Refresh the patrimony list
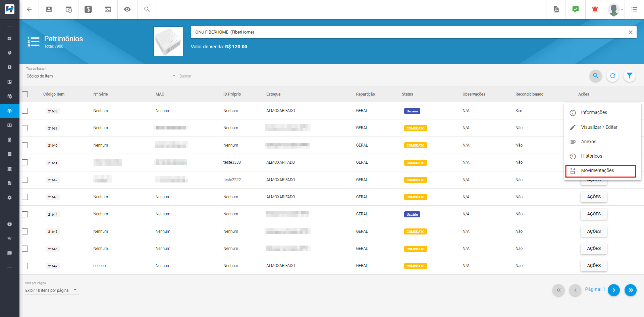Image resolution: width=644 pixels, height=317 pixels. pos(612,76)
